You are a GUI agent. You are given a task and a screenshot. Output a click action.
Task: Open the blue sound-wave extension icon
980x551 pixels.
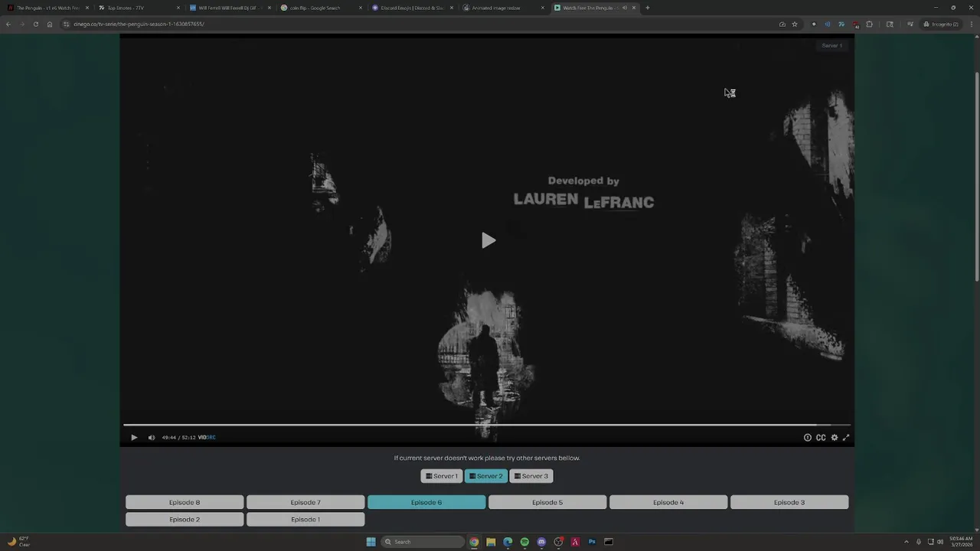point(827,24)
